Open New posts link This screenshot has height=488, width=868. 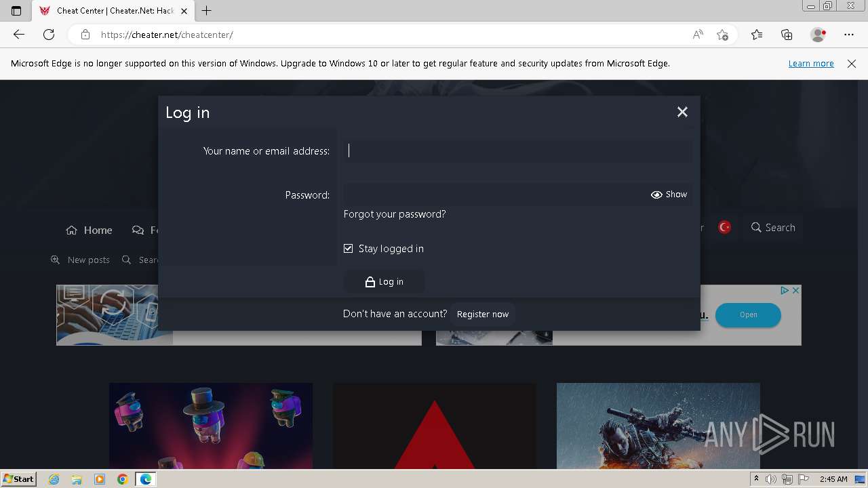coord(80,260)
